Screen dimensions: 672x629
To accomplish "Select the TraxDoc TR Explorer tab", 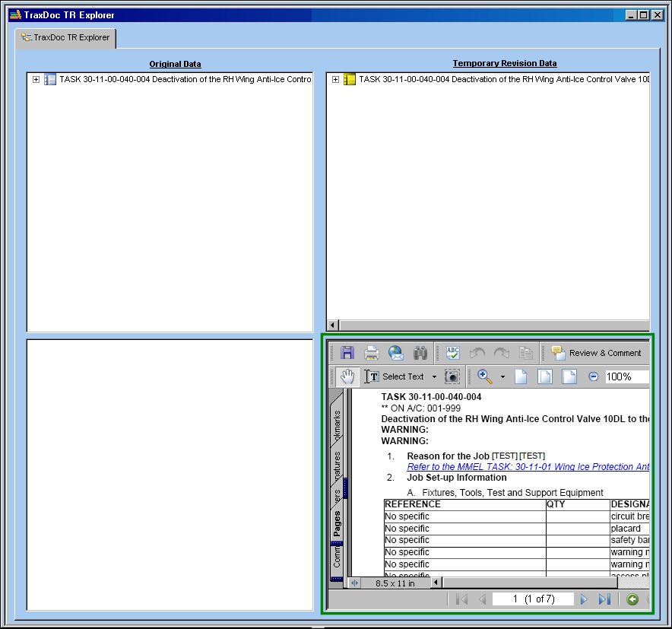I will (65, 38).
